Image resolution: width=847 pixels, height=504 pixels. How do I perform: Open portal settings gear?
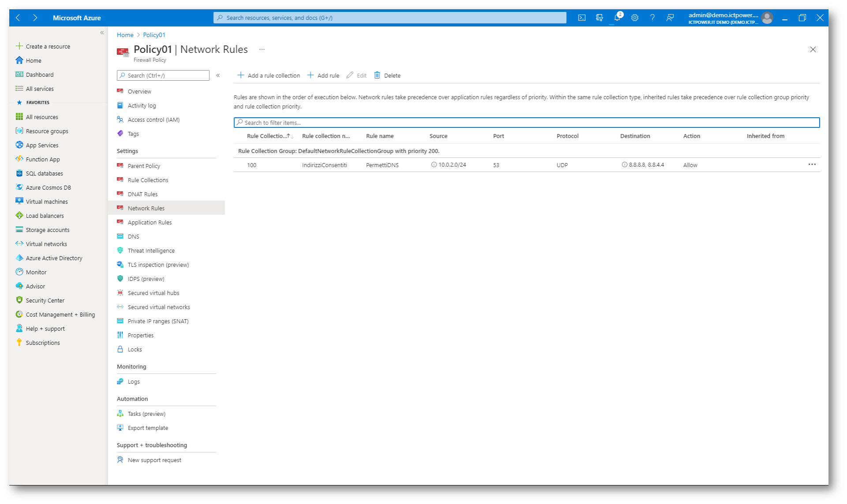[x=635, y=18]
